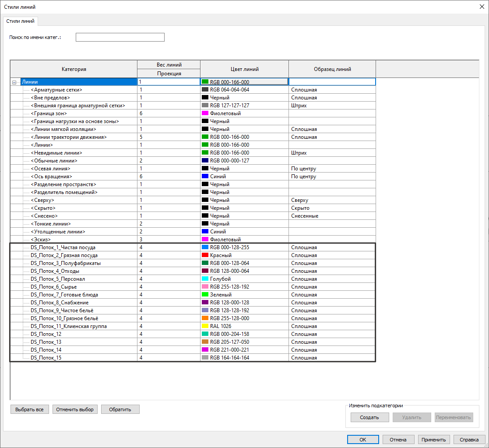Open color for DS_Поток_5_Персонал cyan swatch
The width and height of the screenshot is (489, 448).
[205, 279]
